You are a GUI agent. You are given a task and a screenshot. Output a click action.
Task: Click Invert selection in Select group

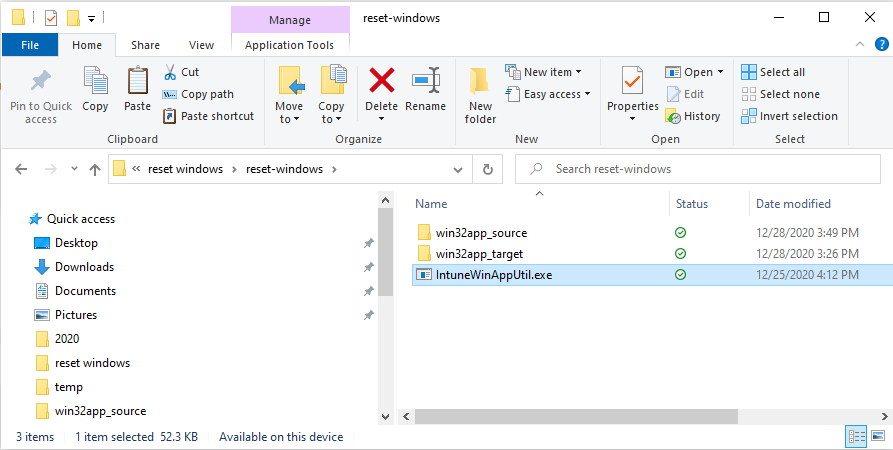point(789,116)
